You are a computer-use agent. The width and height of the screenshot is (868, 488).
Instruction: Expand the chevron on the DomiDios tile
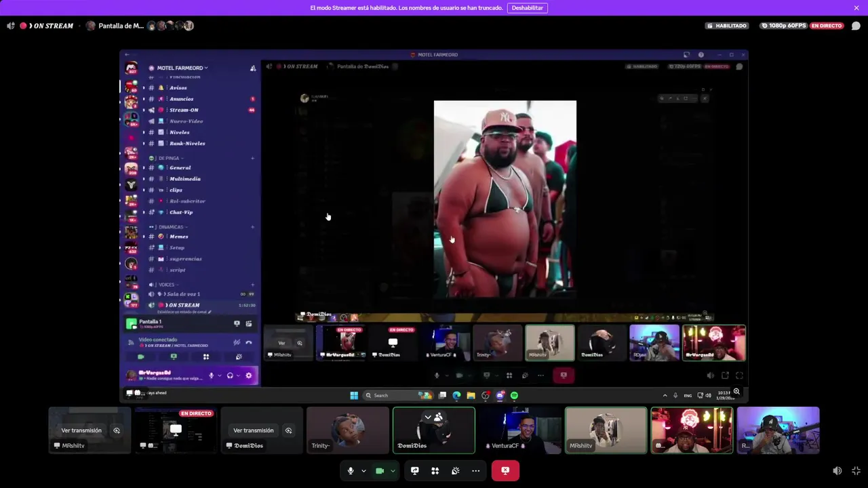pyautogui.click(x=427, y=417)
